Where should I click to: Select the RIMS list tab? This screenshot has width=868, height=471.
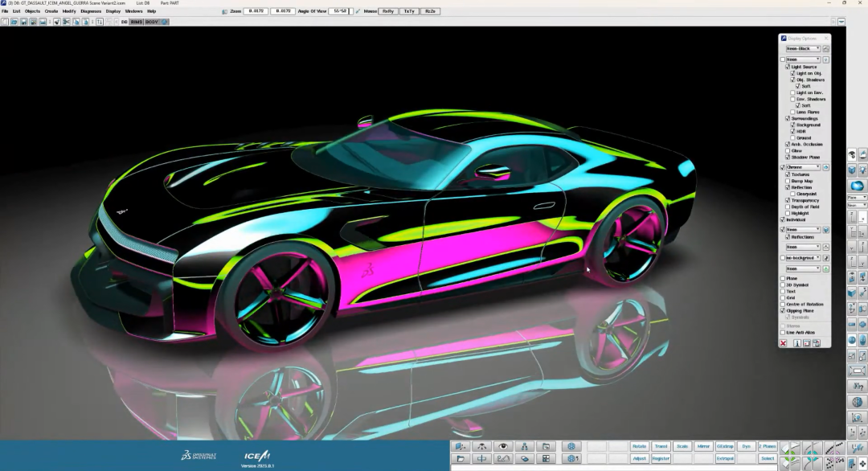136,22
